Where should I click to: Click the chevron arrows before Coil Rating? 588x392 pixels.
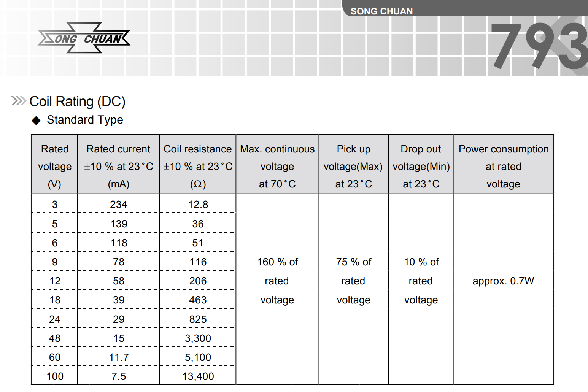pos(19,101)
